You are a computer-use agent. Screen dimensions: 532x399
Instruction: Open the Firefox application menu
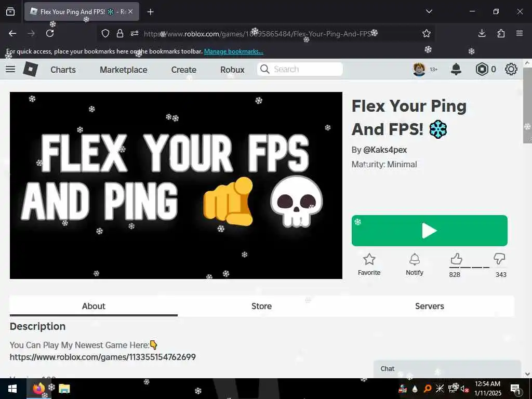click(520, 33)
